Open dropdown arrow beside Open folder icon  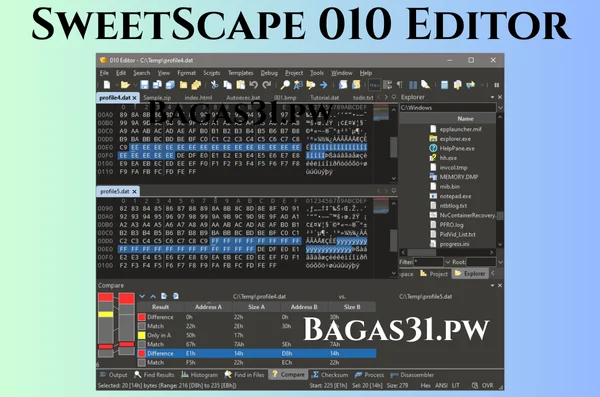click(135, 85)
